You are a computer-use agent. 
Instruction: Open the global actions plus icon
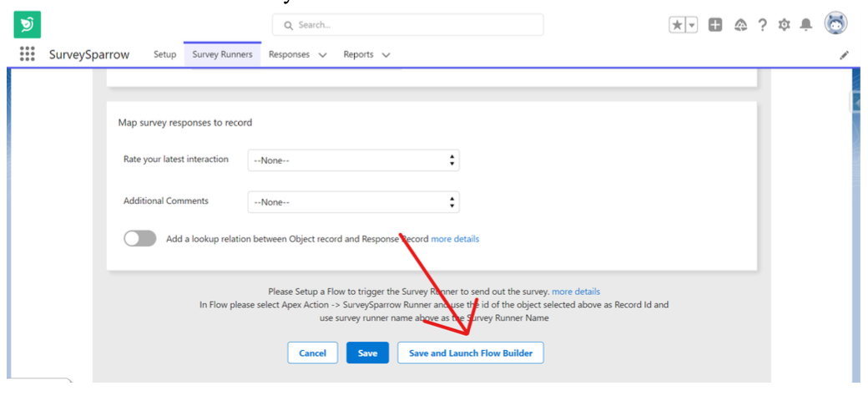pos(715,25)
